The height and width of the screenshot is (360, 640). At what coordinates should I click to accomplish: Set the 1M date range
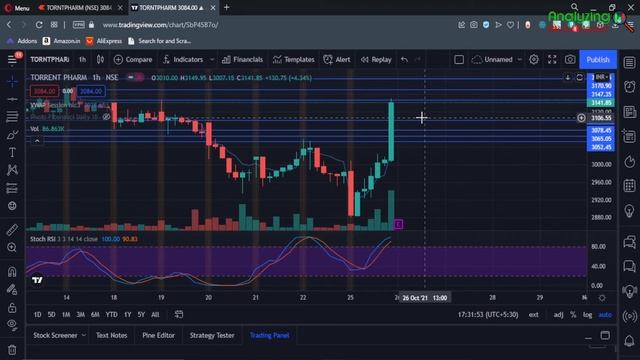pyautogui.click(x=66, y=315)
